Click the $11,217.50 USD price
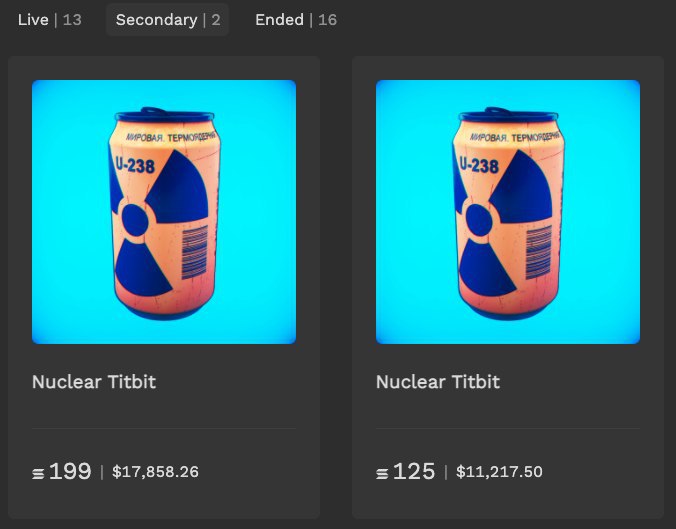676x529 pixels. [499, 472]
